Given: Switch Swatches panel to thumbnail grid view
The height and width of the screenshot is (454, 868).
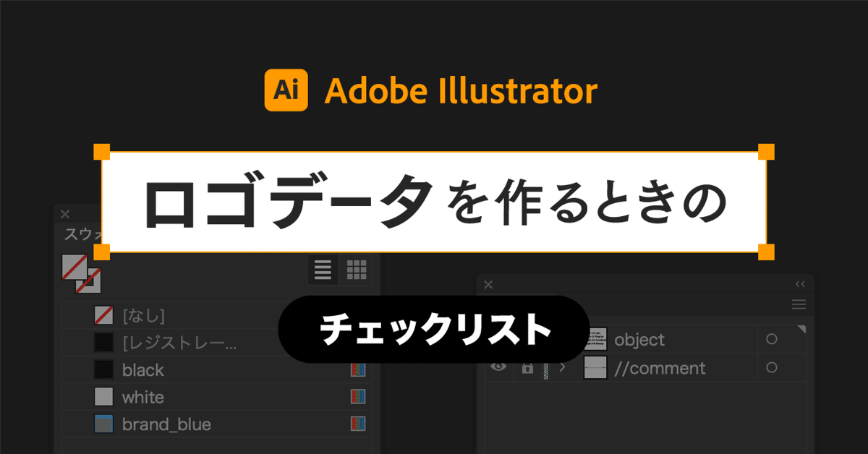Looking at the screenshot, I should pyautogui.click(x=357, y=270).
